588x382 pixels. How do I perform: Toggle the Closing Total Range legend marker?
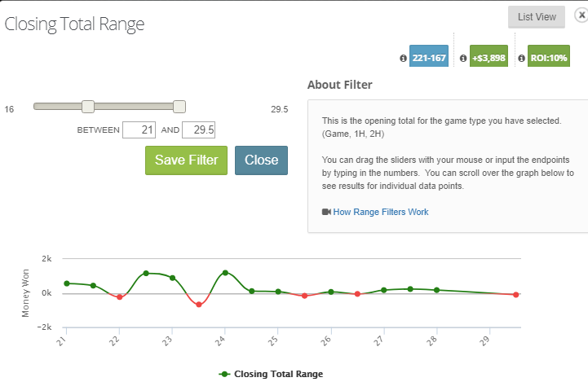point(225,374)
